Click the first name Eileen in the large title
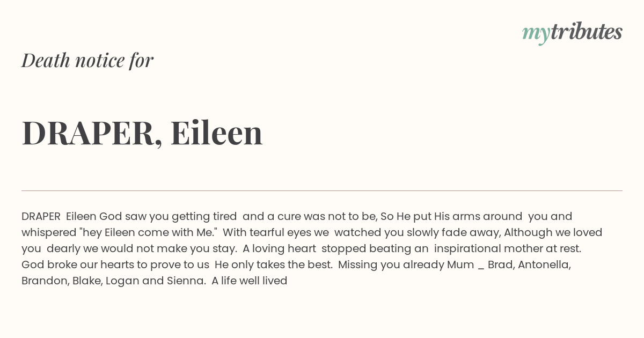This screenshot has width=644, height=338. [216, 133]
